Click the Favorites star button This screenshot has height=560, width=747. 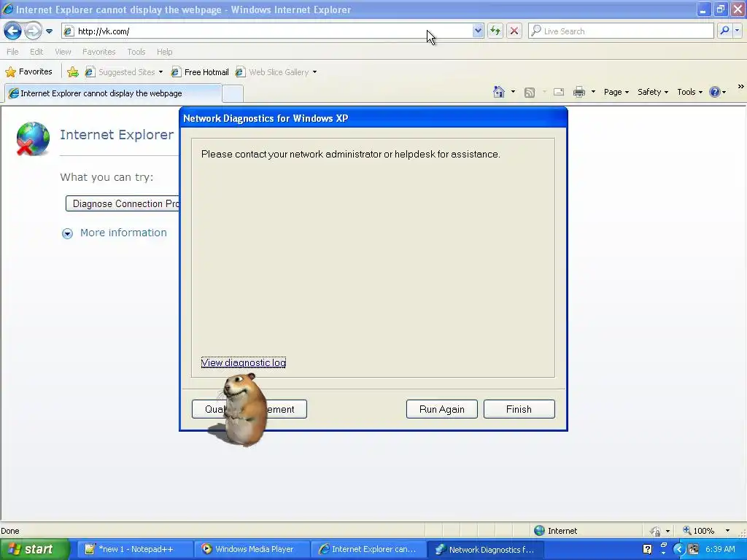[28, 72]
